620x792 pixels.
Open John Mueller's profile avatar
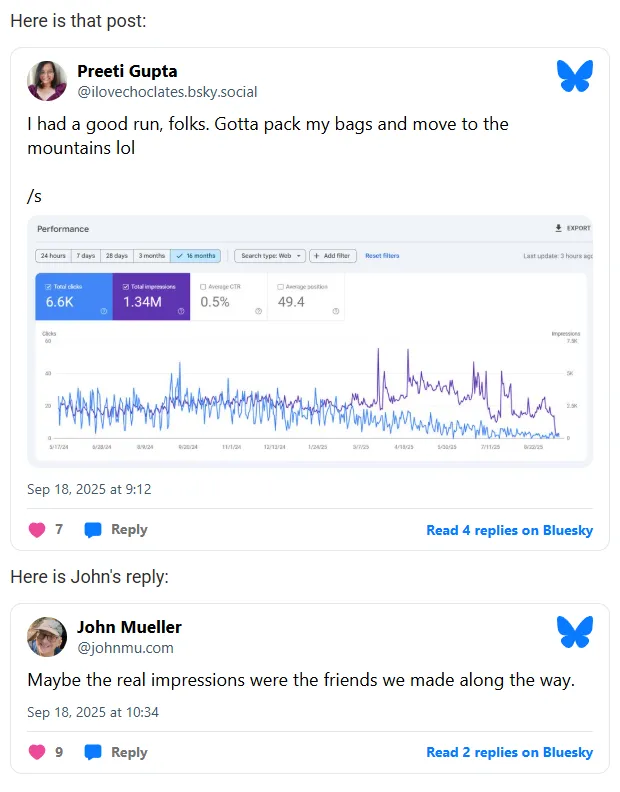coord(47,636)
